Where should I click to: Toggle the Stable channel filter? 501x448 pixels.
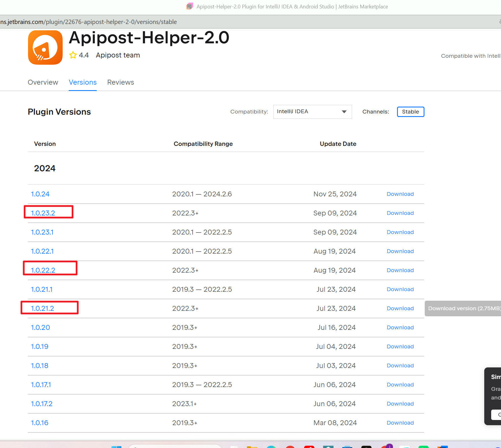(x=410, y=112)
